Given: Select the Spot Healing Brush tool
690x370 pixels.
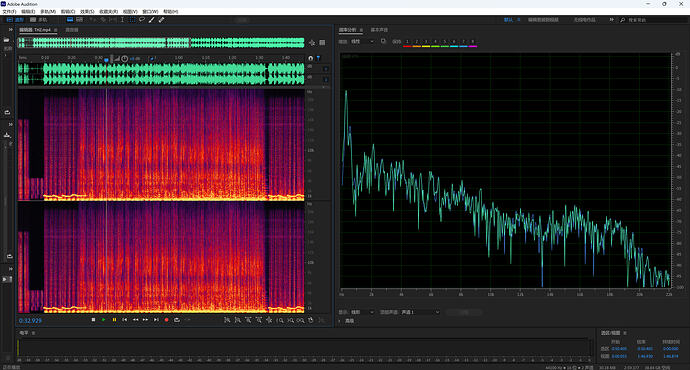Looking at the screenshot, I should [x=161, y=20].
